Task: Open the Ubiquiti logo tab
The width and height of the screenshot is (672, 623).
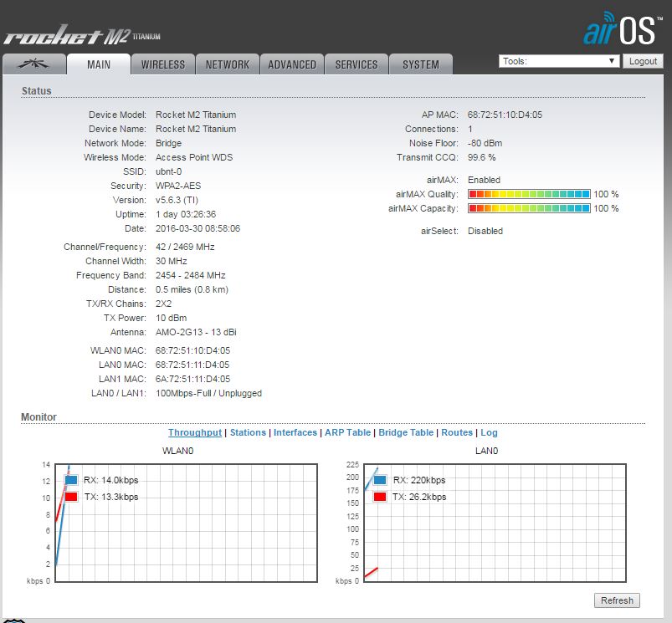Action: tap(34, 64)
